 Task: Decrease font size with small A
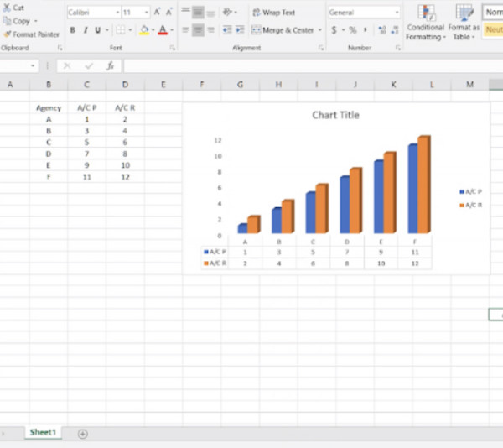coord(169,13)
